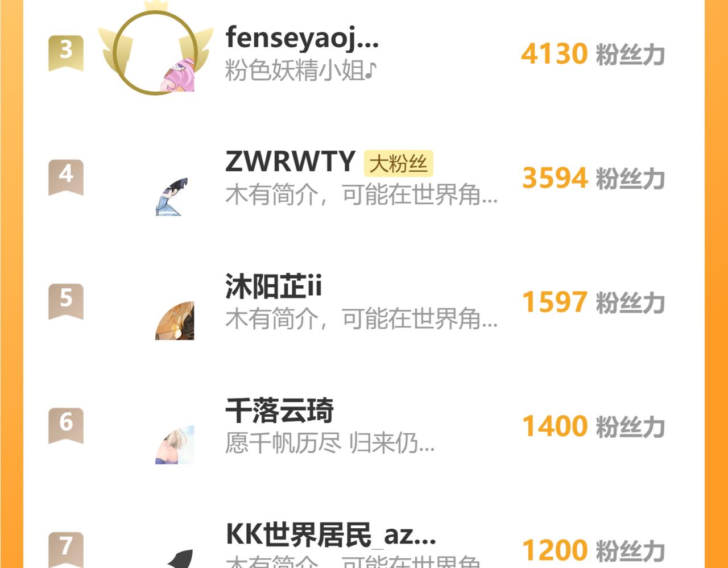Open the ZWRWTY username

pyautogui.click(x=290, y=161)
